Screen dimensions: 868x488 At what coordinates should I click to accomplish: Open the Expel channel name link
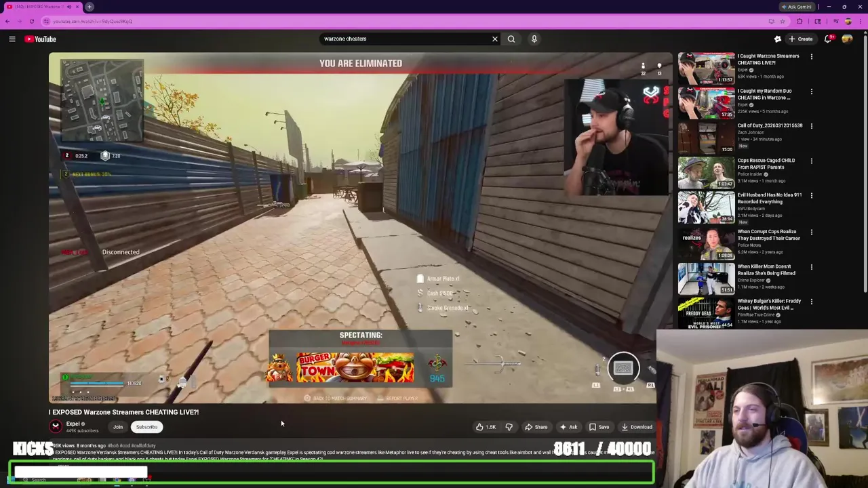click(x=73, y=424)
